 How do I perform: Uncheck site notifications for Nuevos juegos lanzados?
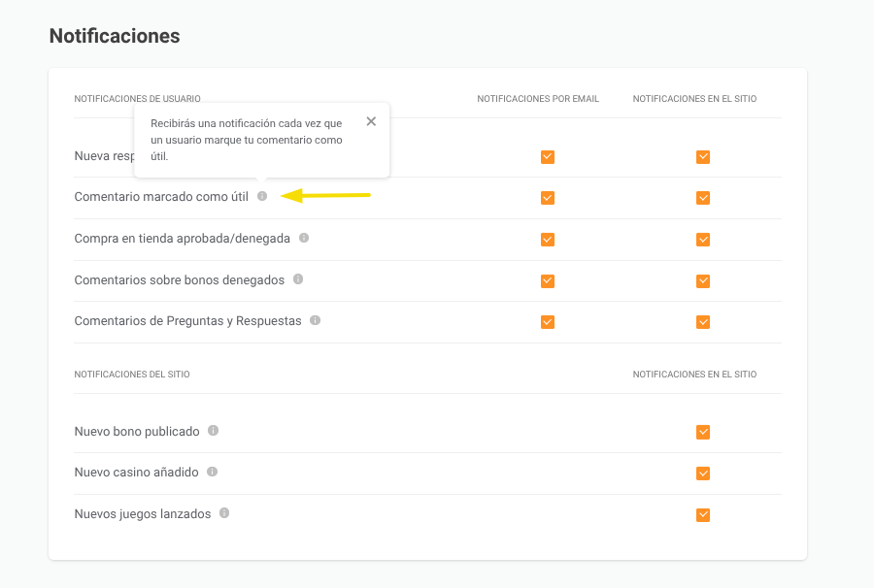[x=703, y=514]
